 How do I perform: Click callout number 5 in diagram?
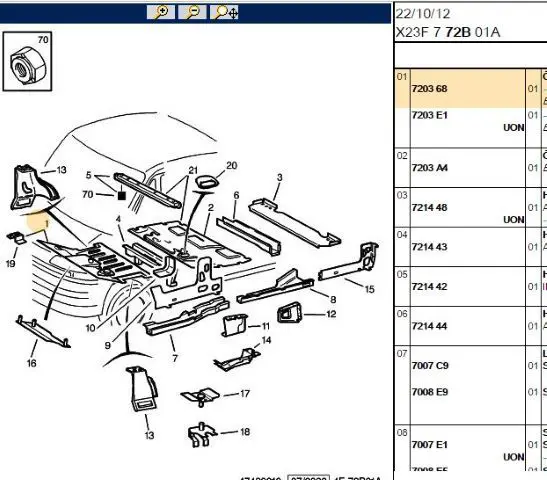point(89,175)
